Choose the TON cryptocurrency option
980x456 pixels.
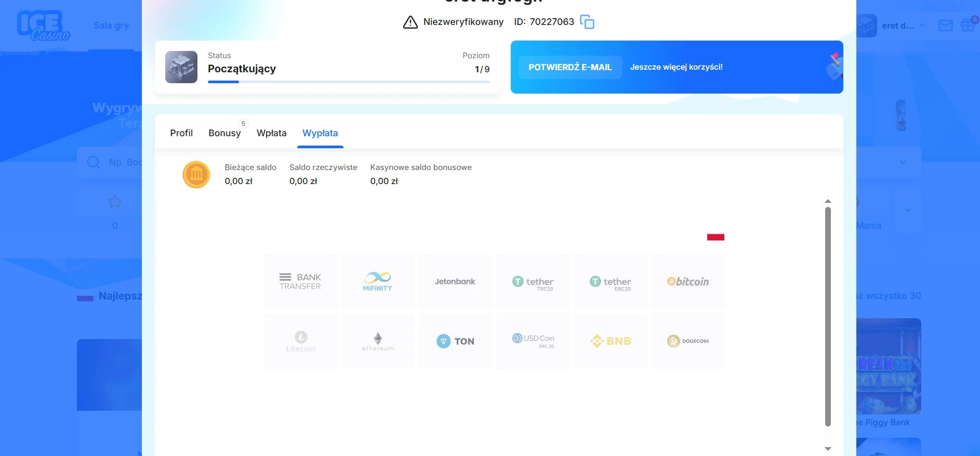[x=455, y=341]
